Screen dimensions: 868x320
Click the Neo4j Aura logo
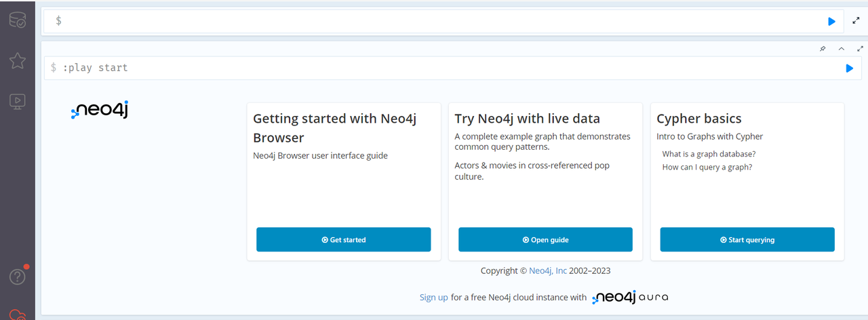tap(631, 297)
